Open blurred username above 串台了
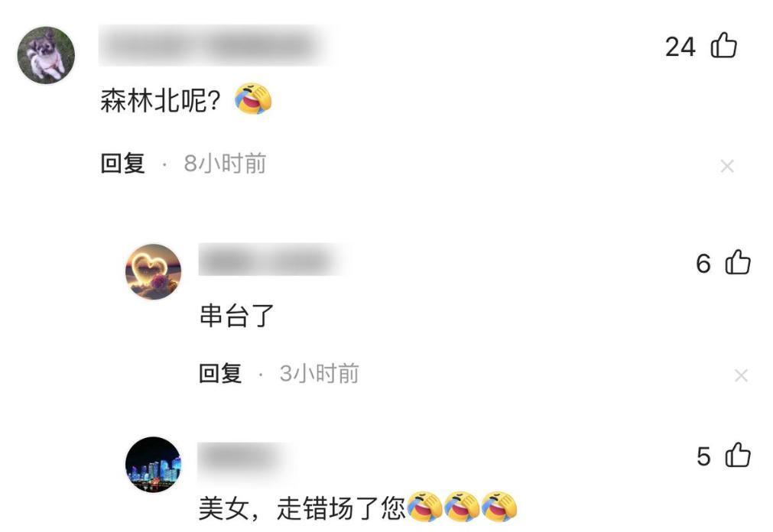This screenshot has width=773, height=532. pyautogui.click(x=273, y=259)
